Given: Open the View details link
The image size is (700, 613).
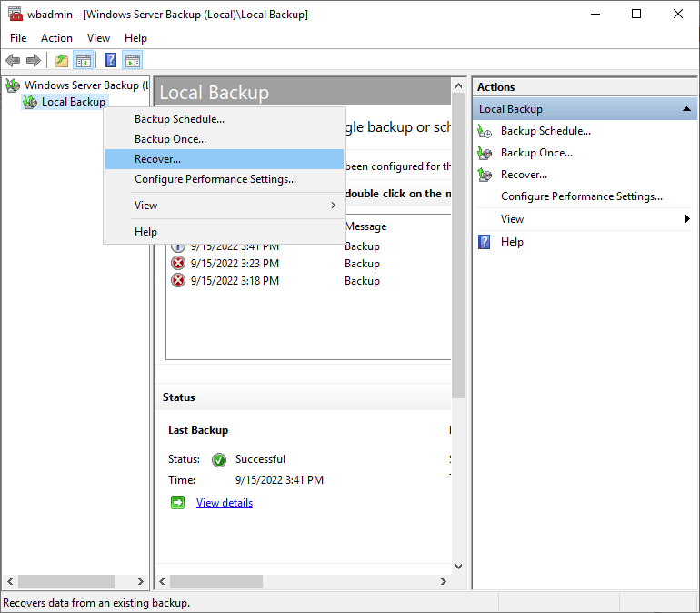Looking at the screenshot, I should pos(225,503).
